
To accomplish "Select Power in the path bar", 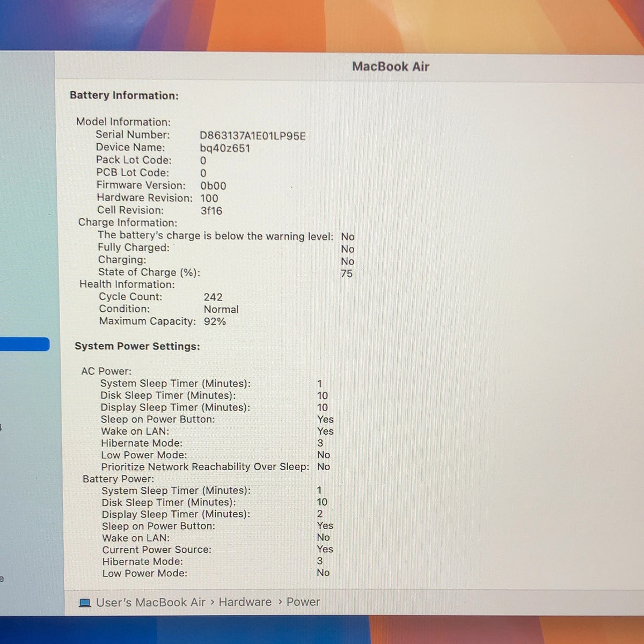I will pyautogui.click(x=303, y=602).
